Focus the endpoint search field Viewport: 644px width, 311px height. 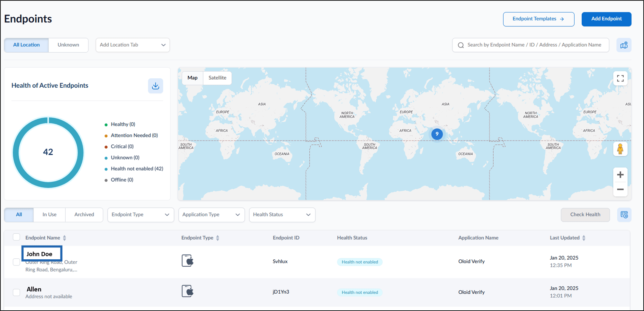click(531, 45)
